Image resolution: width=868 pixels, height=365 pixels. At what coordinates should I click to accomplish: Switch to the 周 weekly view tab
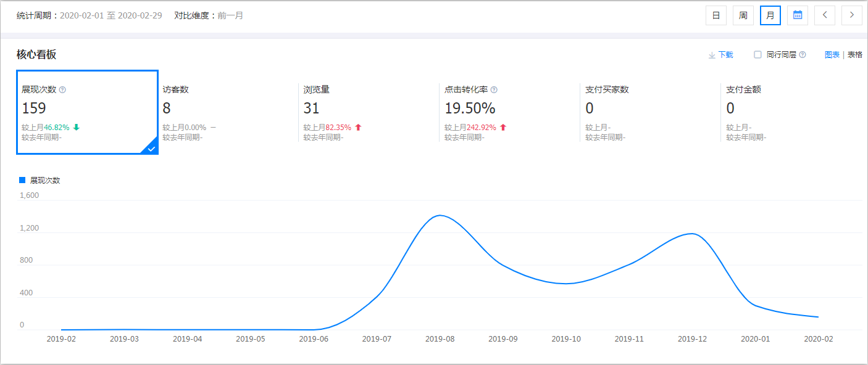[743, 15]
